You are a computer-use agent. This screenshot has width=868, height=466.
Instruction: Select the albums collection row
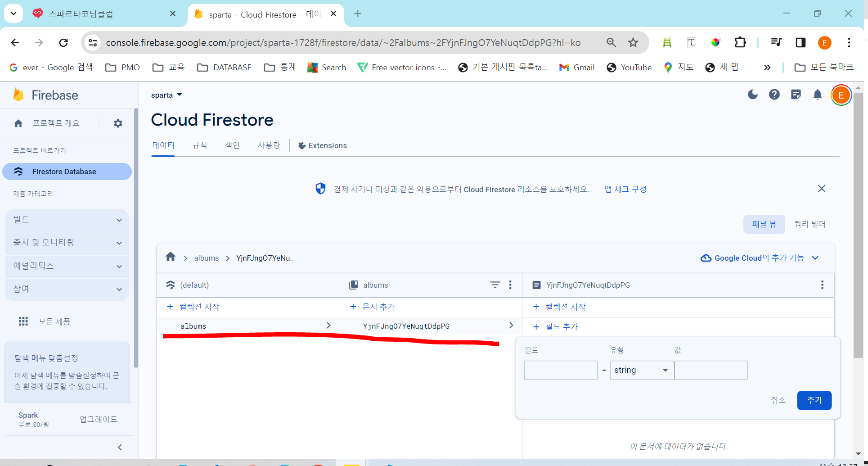[247, 326]
